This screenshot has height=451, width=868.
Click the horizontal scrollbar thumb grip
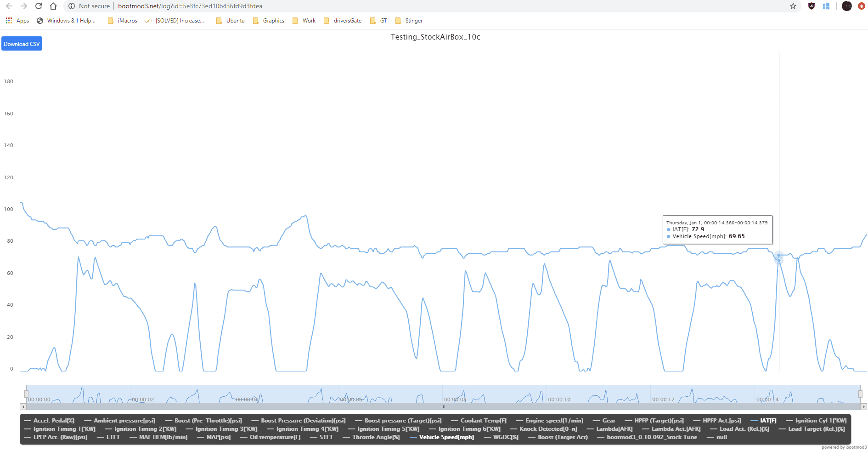(443, 406)
